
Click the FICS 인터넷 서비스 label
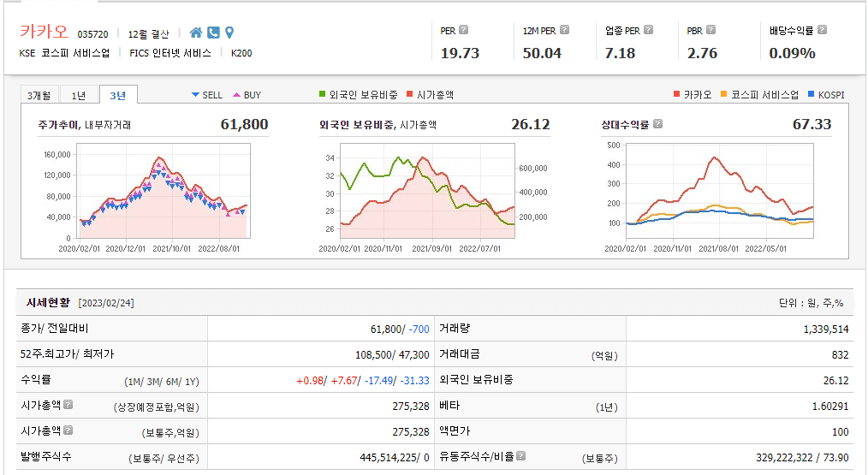(x=170, y=53)
